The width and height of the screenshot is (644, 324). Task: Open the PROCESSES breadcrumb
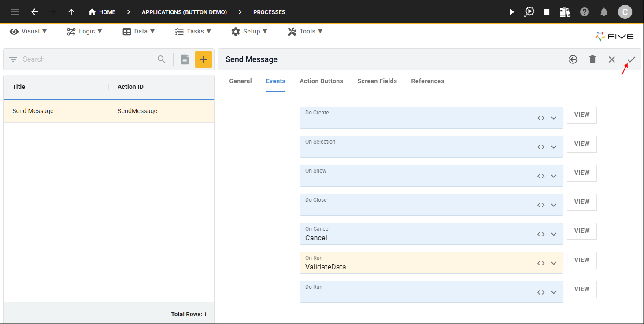(269, 12)
